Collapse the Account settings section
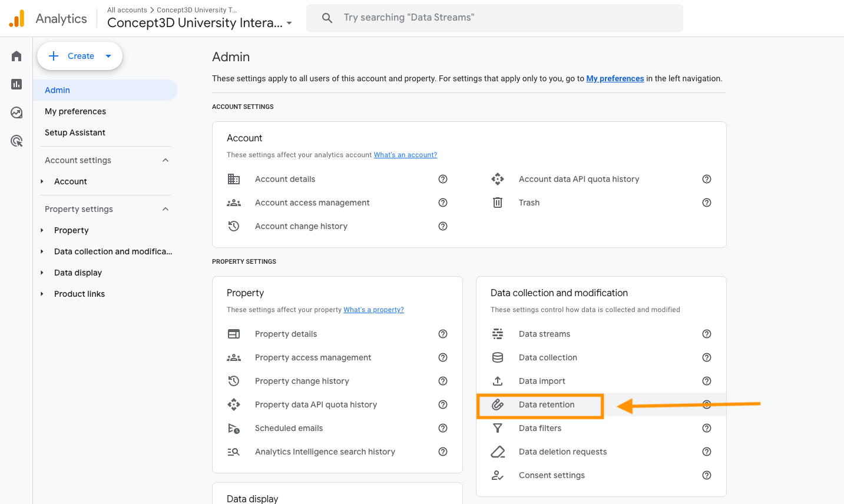This screenshot has width=844, height=504. click(x=166, y=160)
